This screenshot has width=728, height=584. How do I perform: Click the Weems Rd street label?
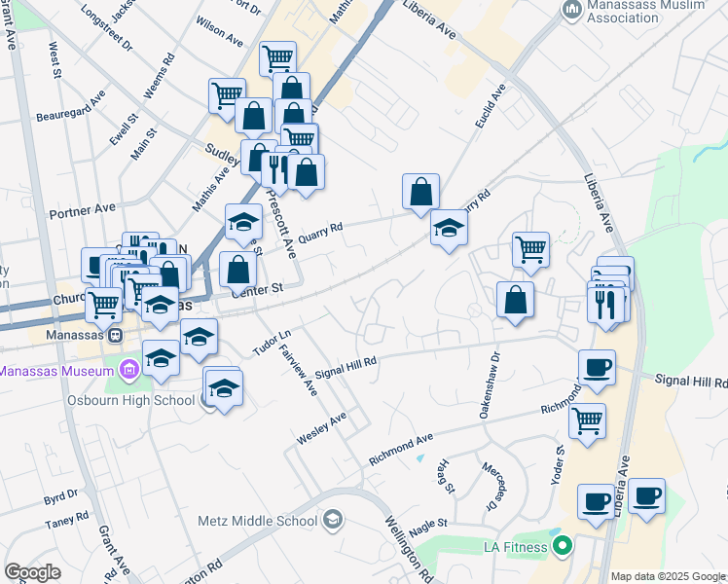point(159,76)
